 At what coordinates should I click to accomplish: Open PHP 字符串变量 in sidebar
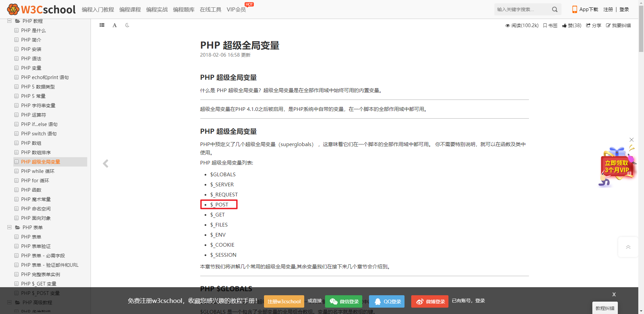pos(38,106)
